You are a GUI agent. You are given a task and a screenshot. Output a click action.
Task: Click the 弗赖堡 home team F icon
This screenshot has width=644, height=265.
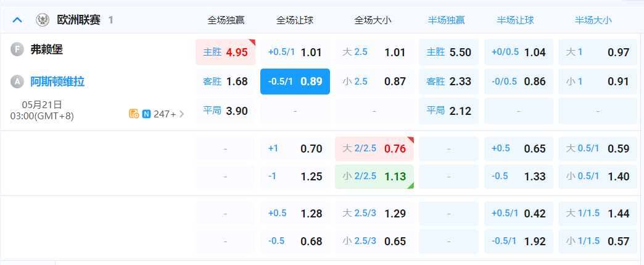[x=17, y=50]
